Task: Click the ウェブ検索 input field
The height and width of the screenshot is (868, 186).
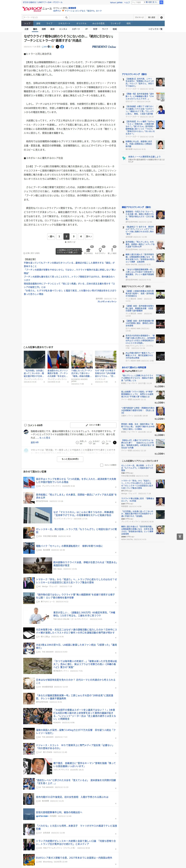Action: pos(137,2)
